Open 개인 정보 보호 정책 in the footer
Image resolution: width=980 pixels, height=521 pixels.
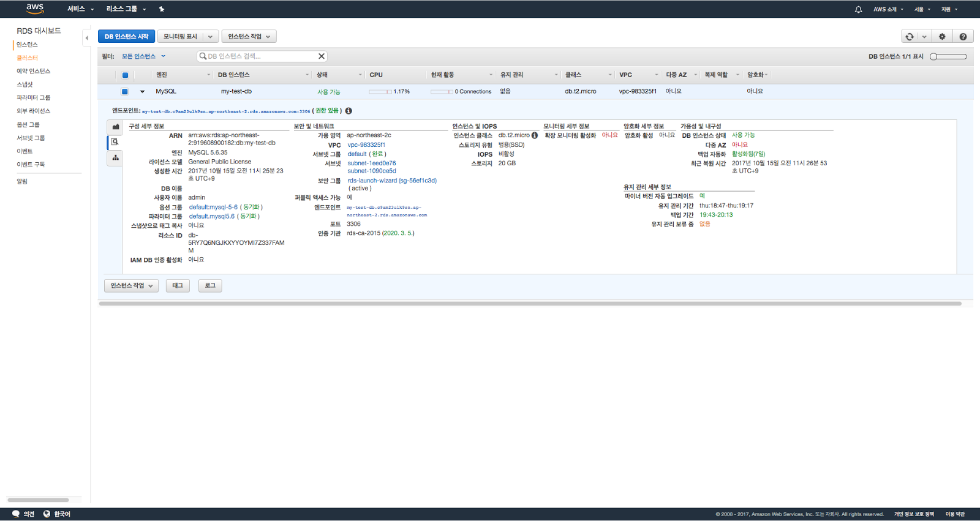tap(914, 514)
